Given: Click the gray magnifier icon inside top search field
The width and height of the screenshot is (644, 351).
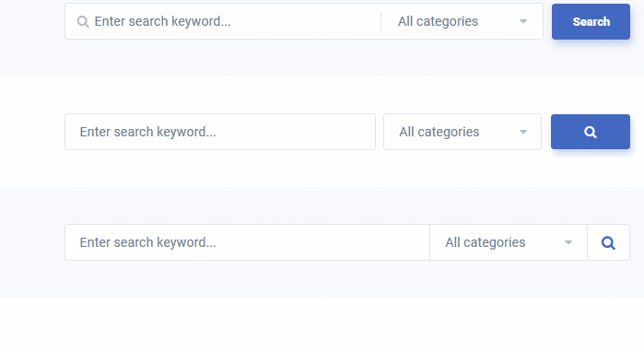Looking at the screenshot, I should coord(83,22).
